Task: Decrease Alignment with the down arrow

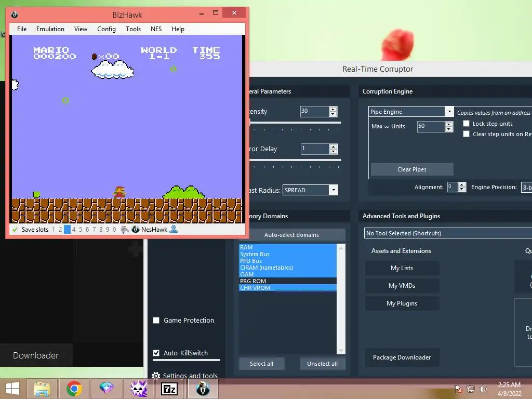Action: [462, 189]
